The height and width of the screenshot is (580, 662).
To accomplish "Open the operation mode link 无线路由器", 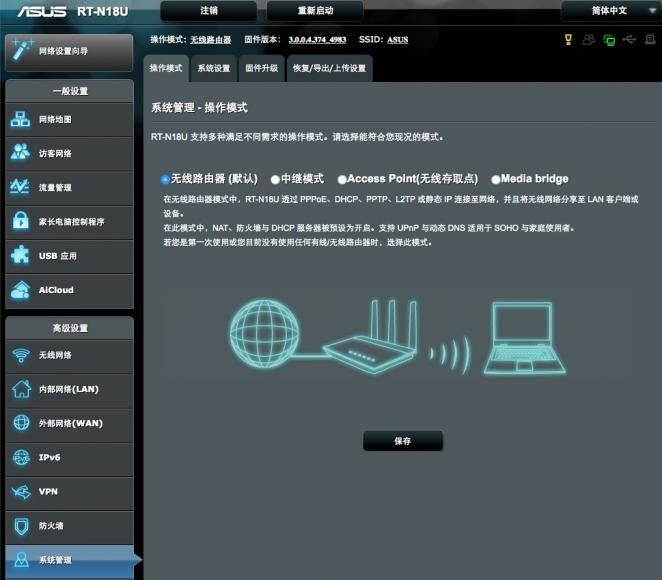I will click(210, 40).
